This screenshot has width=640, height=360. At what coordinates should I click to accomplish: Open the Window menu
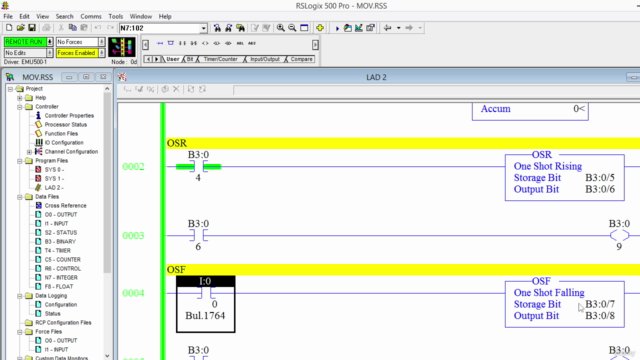(141, 16)
